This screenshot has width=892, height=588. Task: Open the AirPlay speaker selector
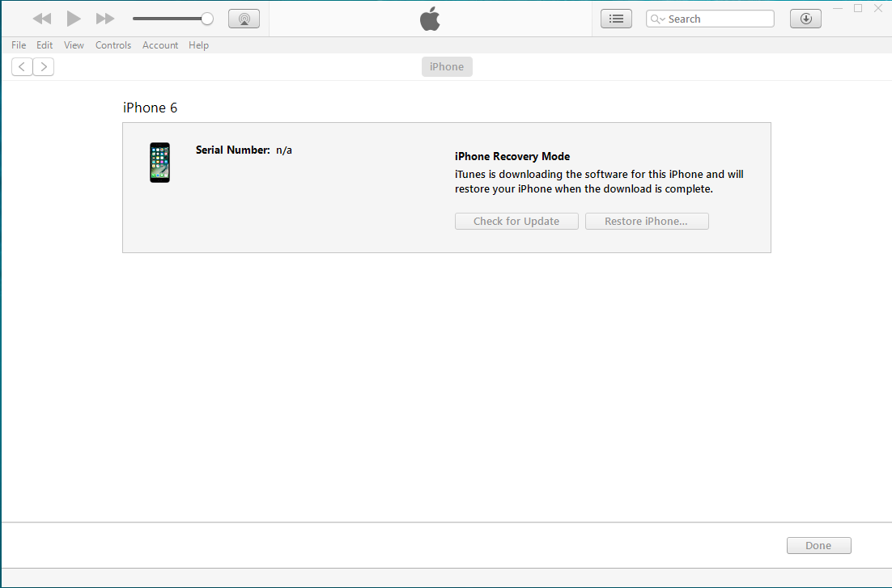coord(244,18)
